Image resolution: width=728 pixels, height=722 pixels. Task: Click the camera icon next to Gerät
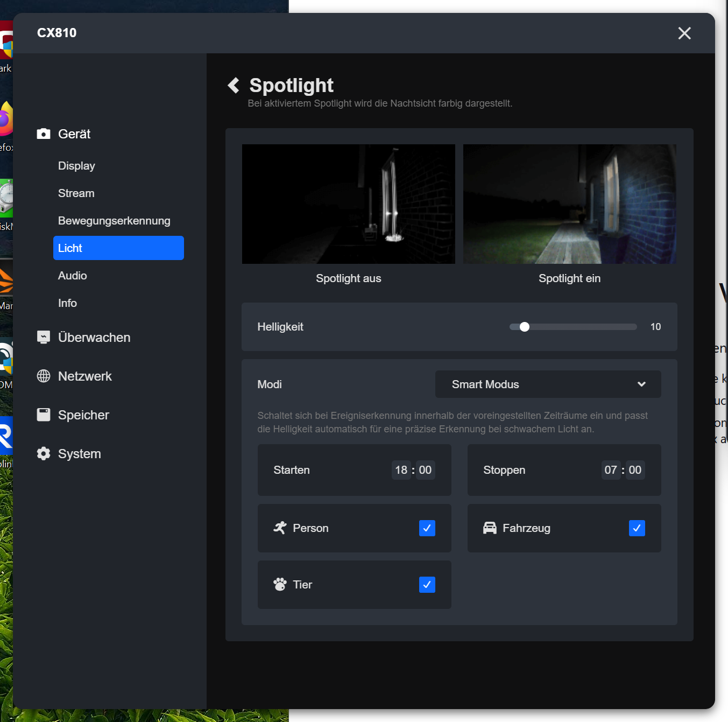44,134
